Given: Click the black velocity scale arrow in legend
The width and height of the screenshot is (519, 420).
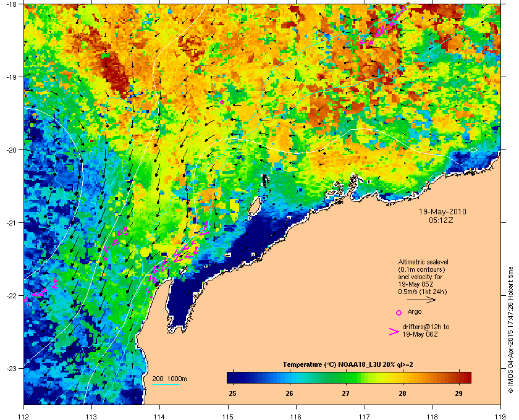Looking at the screenshot, I should 421,300.
